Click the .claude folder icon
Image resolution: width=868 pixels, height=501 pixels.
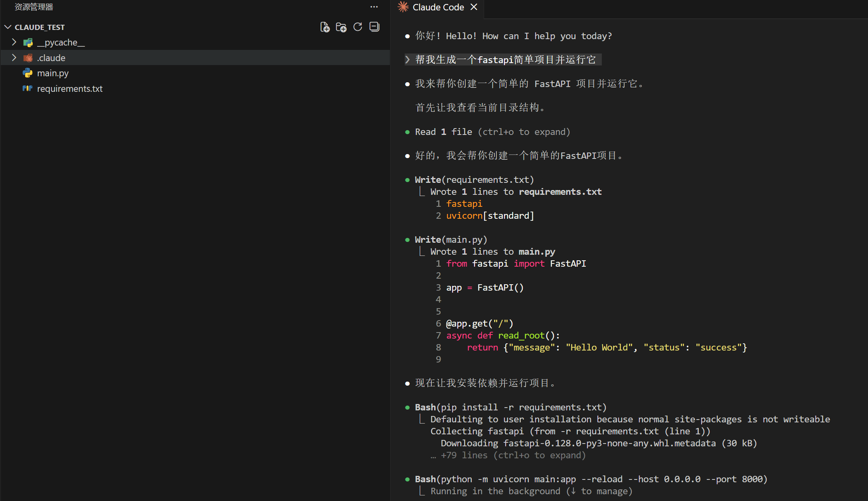tap(28, 58)
